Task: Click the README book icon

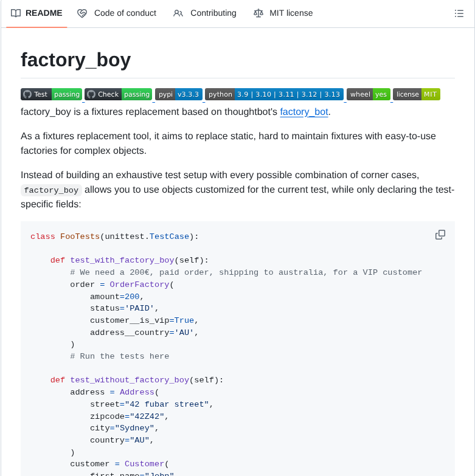Action: pos(16,13)
